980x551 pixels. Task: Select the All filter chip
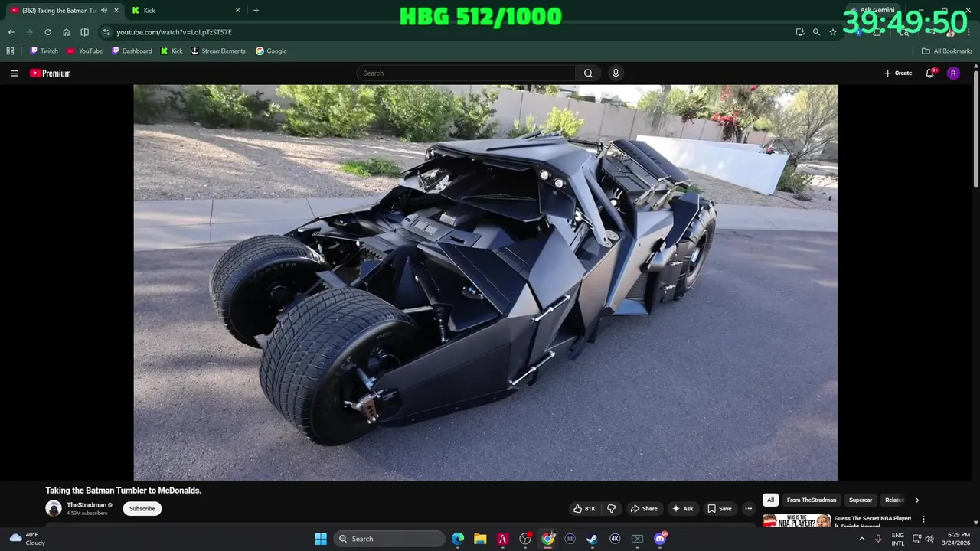click(770, 500)
